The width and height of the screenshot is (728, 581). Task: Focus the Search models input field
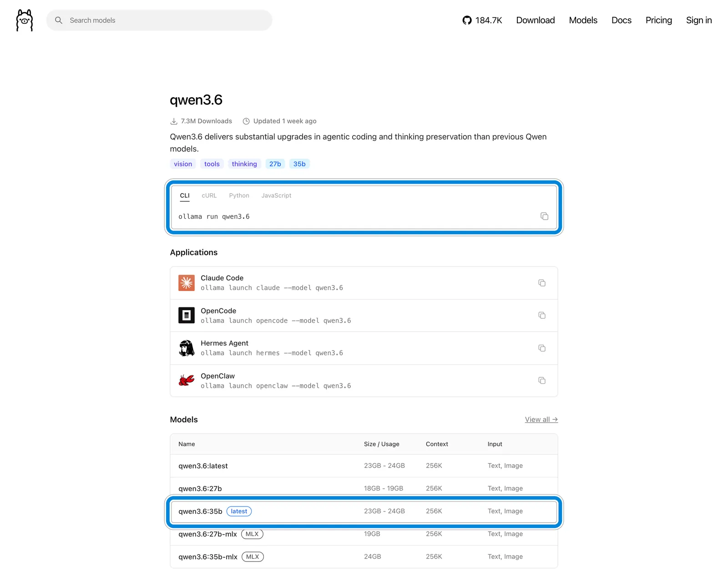click(159, 20)
